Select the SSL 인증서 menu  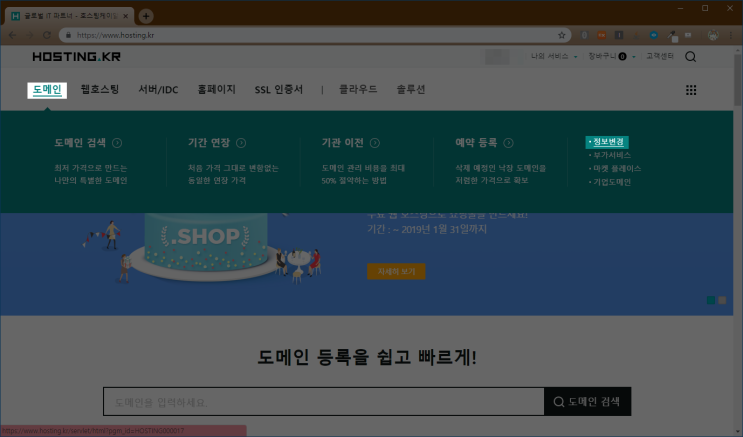(x=279, y=90)
